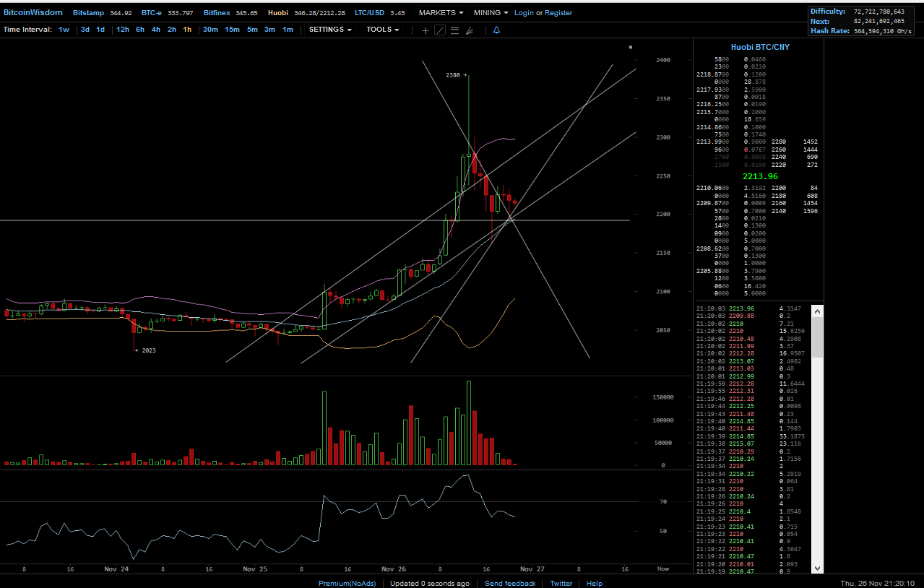Open the Twitter link
924x588 pixels.
coord(561,583)
